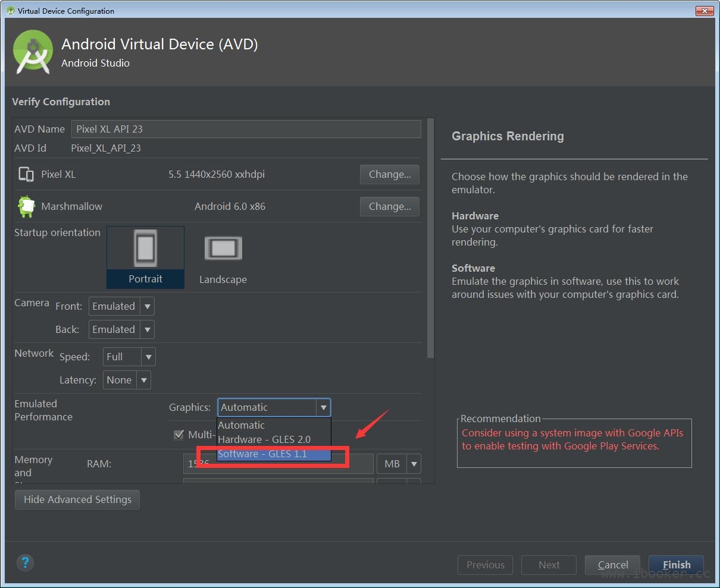Image resolution: width=720 pixels, height=588 pixels.
Task: Click Change button for Marshmallow image
Action: coord(390,206)
